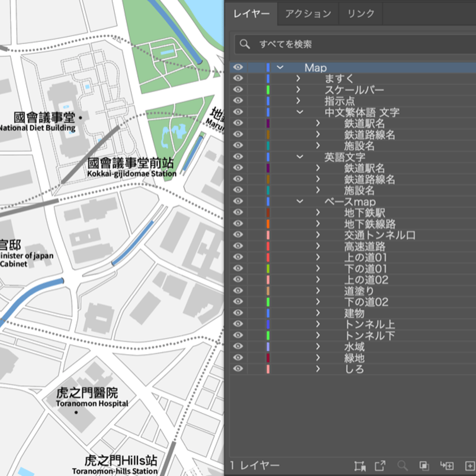Click the Create New Sublayer icon
476x476 pixels.
pyautogui.click(x=447, y=465)
